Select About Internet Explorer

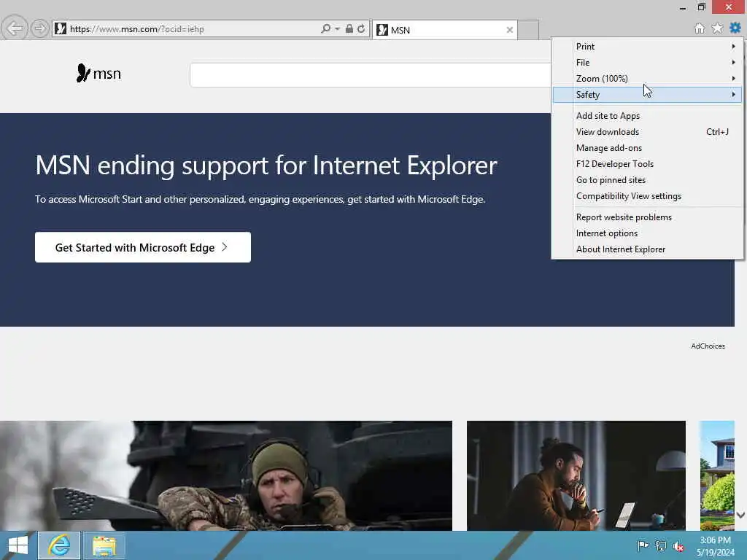click(x=647, y=249)
